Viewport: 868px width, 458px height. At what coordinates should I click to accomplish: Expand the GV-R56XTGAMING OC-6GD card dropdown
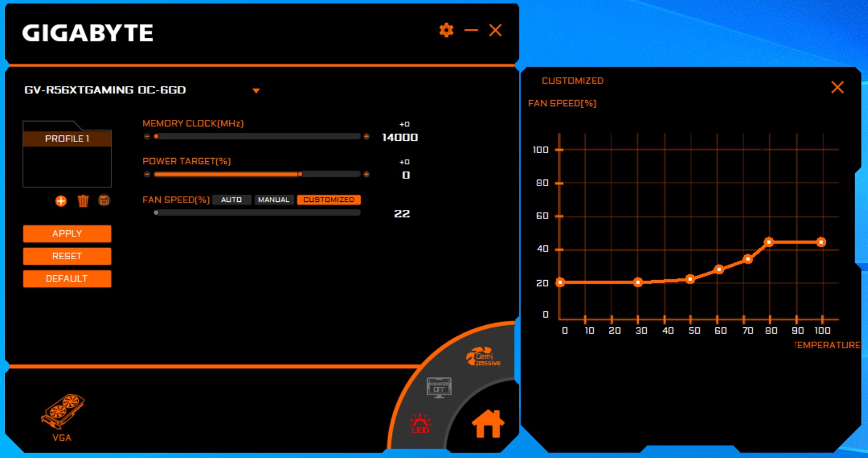click(x=256, y=91)
